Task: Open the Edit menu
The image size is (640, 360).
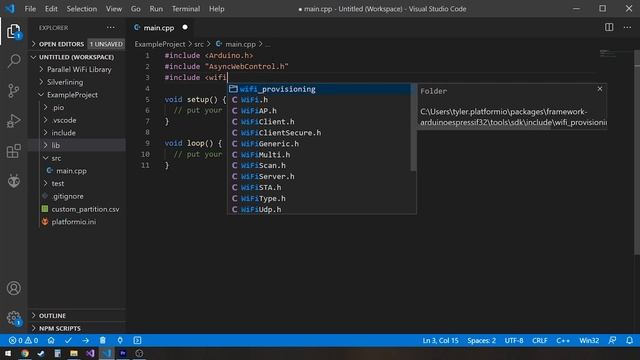Action: tap(51, 9)
